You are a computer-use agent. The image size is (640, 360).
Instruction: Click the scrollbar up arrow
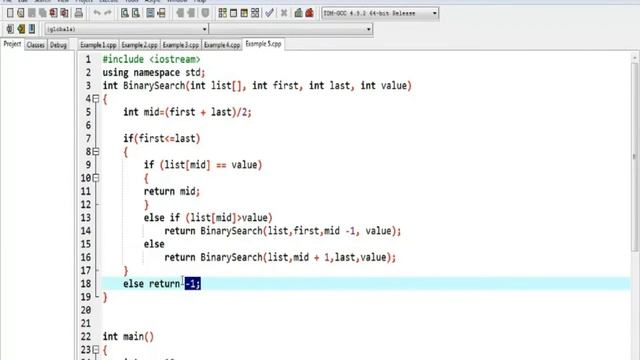point(634,58)
